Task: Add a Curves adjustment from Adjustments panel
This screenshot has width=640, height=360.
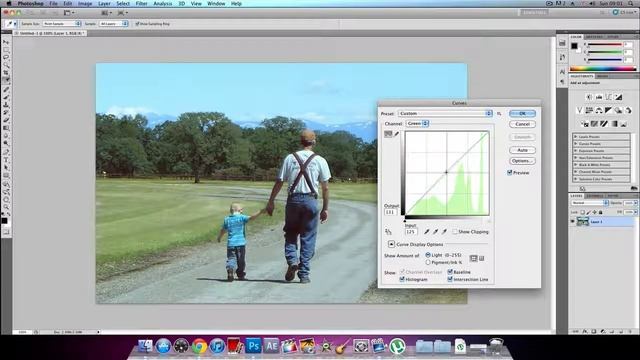Action: [x=609, y=97]
